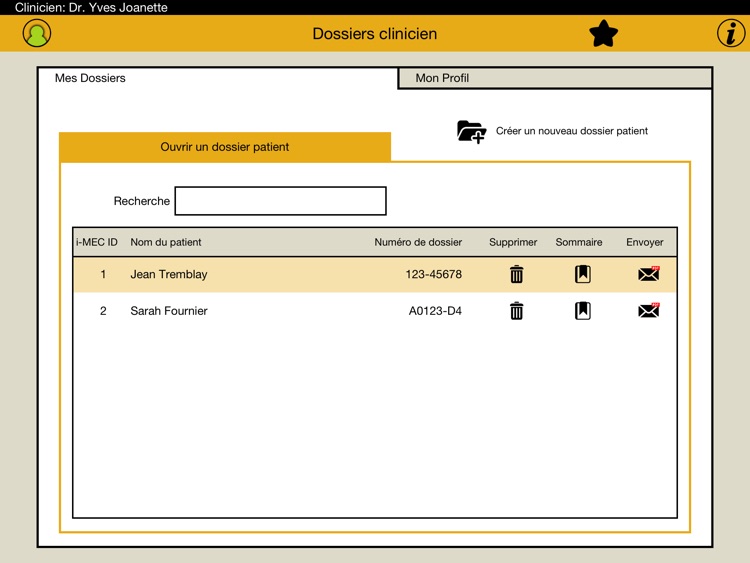
Task: Delete Jean Tremblay's record with trash icon
Action: click(516, 274)
